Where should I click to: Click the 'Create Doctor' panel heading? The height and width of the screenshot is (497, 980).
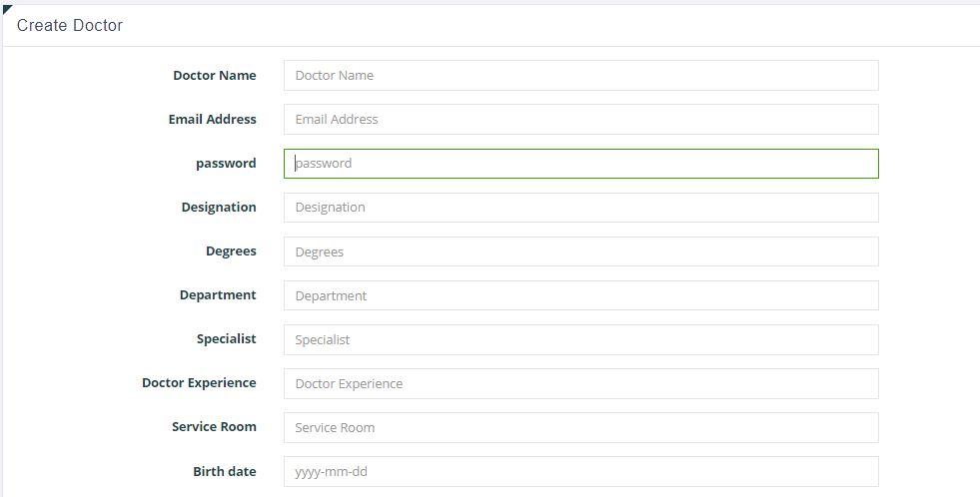tap(70, 25)
